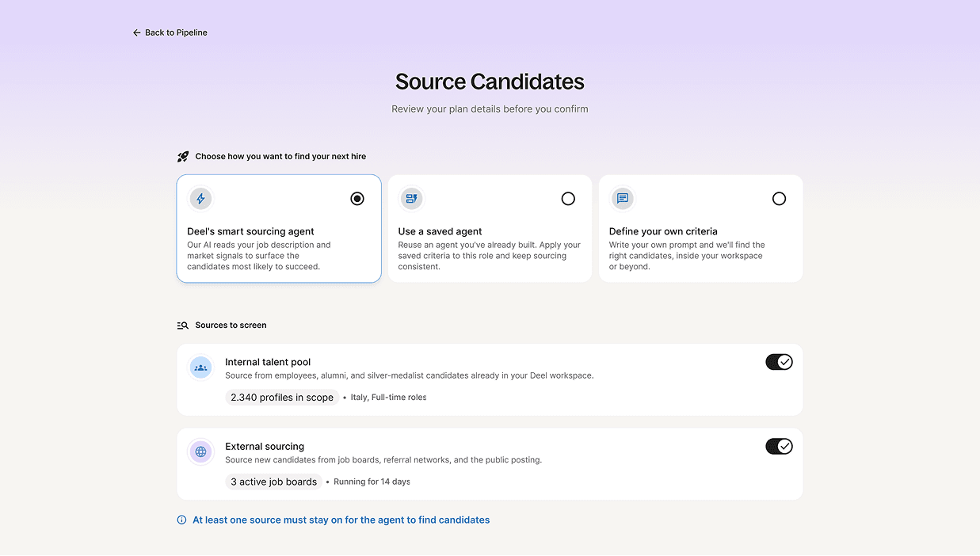Toggle off the Internal talent pool switch
This screenshot has width=980, height=556.
[x=779, y=362]
